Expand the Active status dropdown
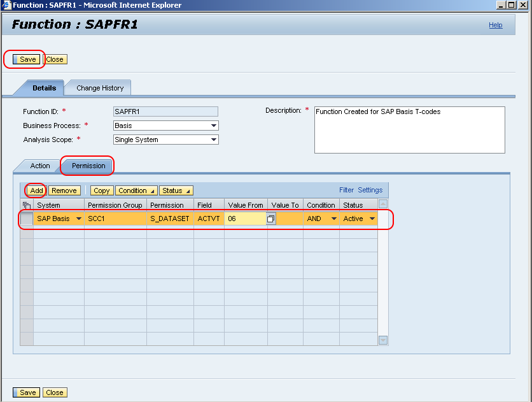This screenshot has height=402, width=532. 372,219
